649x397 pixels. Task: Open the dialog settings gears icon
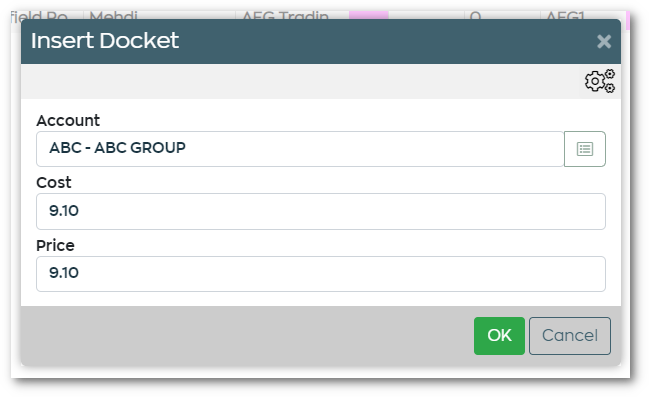coord(600,81)
